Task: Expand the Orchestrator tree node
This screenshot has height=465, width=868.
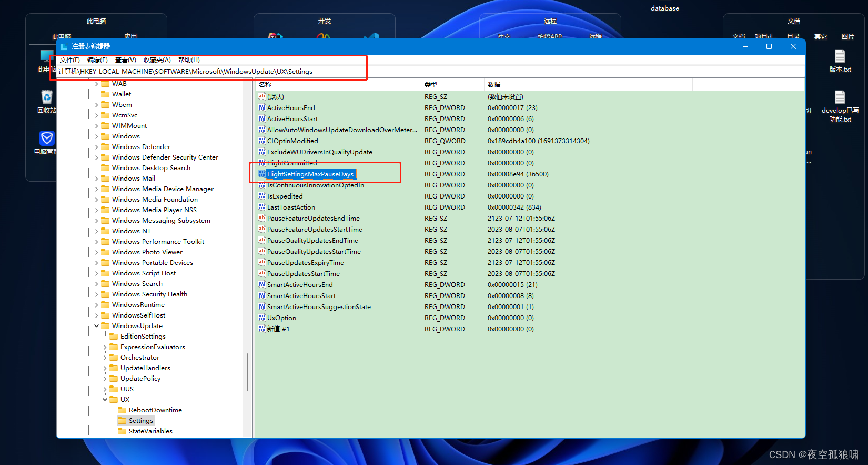Action: click(105, 357)
